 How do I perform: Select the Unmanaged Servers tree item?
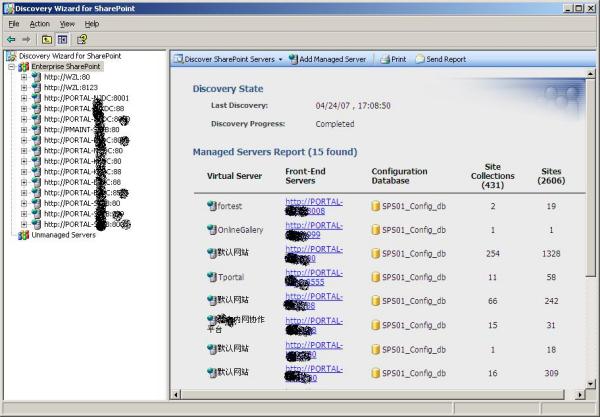(x=64, y=235)
